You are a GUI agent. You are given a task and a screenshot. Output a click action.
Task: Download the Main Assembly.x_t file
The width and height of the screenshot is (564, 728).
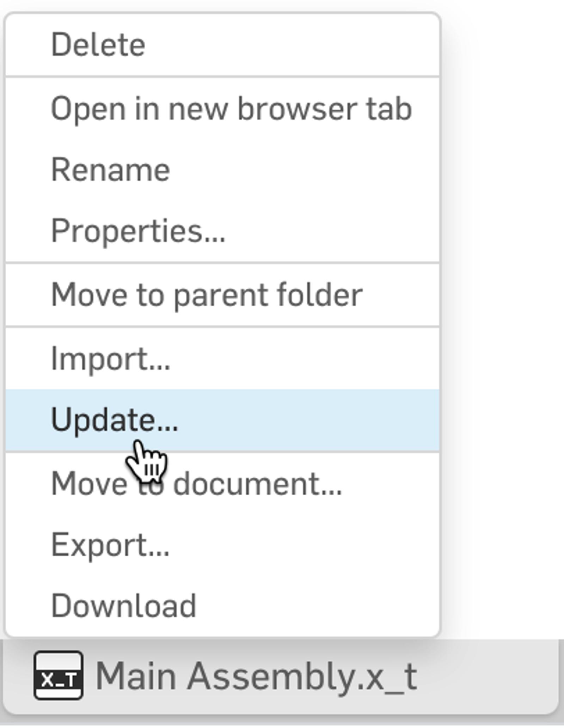point(123,606)
